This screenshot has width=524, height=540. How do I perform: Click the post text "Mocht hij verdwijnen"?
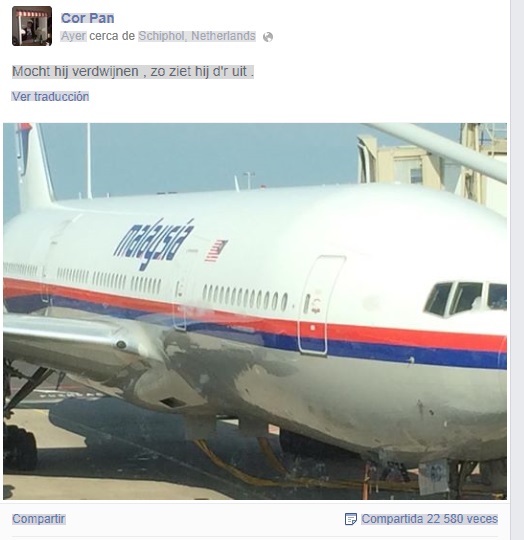(75, 72)
